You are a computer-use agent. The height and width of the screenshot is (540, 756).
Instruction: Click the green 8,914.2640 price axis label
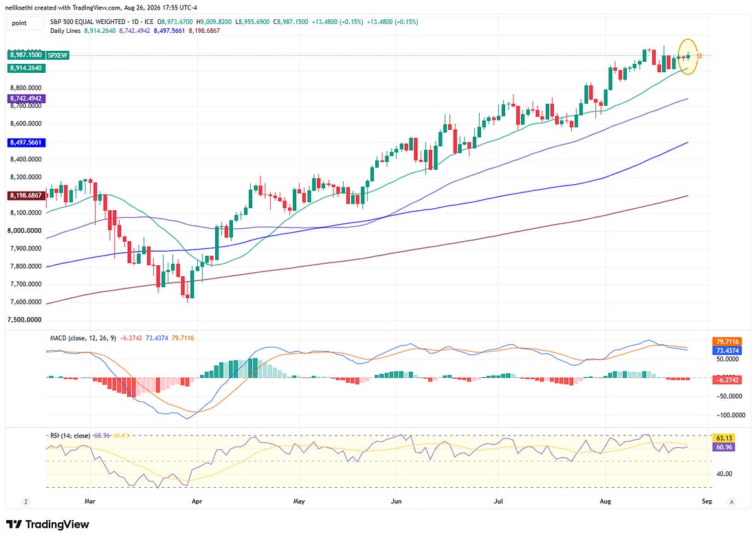coord(27,69)
